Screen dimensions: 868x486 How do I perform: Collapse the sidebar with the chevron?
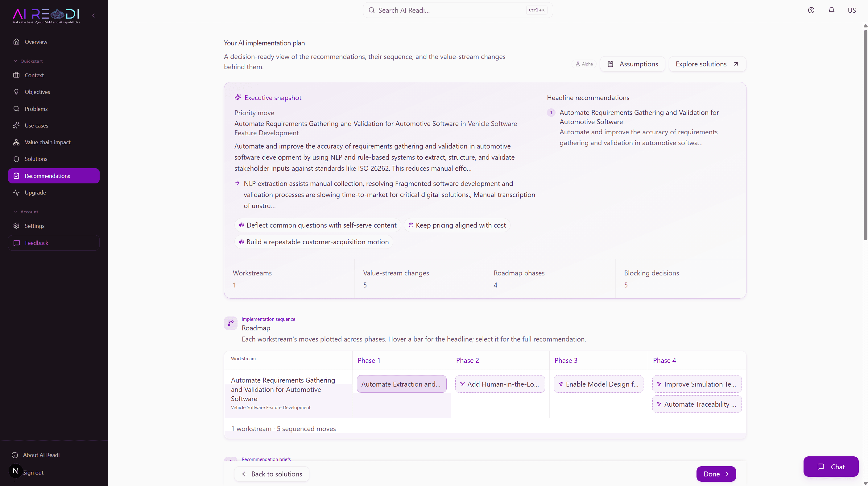(93, 15)
